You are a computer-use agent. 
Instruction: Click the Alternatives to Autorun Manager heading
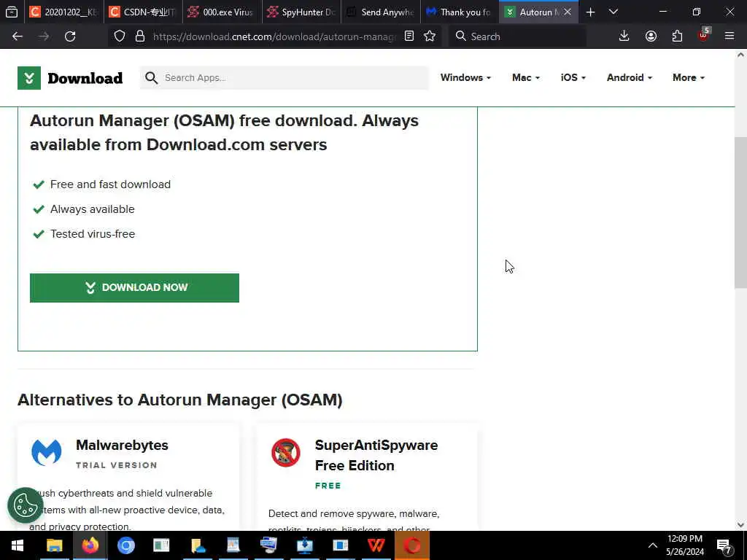click(x=180, y=400)
